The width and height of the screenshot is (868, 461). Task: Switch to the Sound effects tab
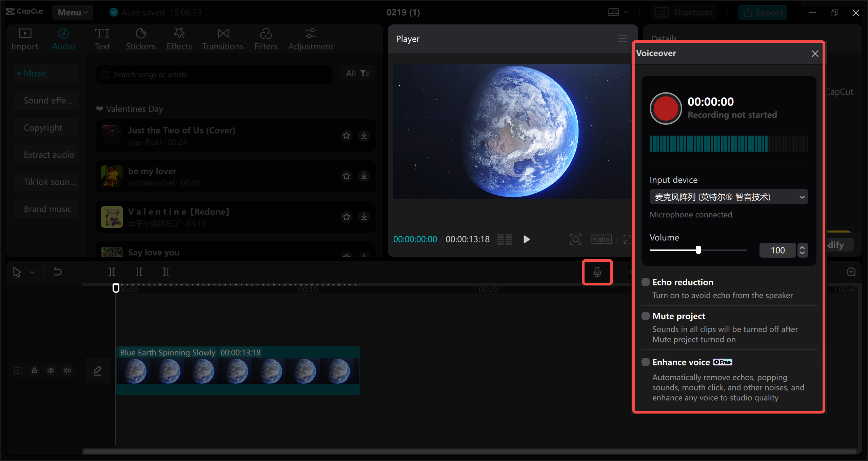click(47, 100)
